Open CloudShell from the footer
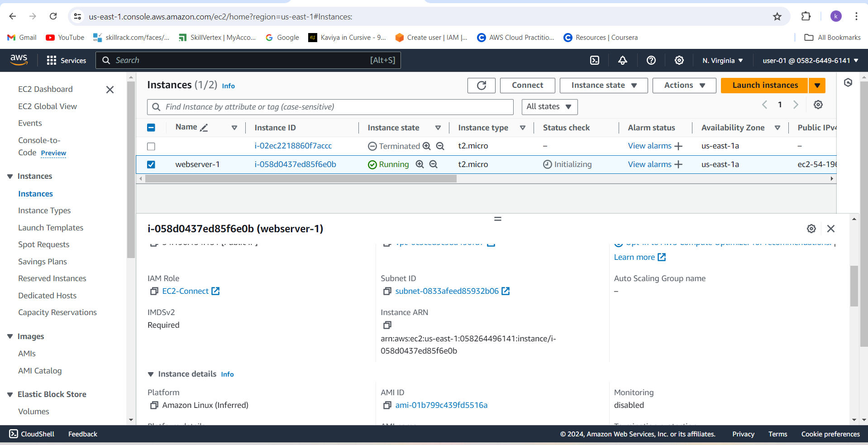The width and height of the screenshot is (868, 445). click(x=32, y=434)
